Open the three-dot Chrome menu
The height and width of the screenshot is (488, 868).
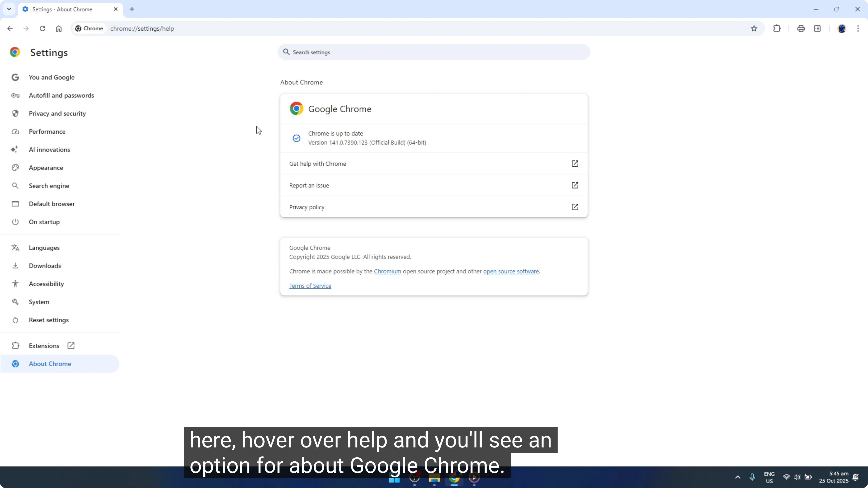pyautogui.click(x=859, y=28)
